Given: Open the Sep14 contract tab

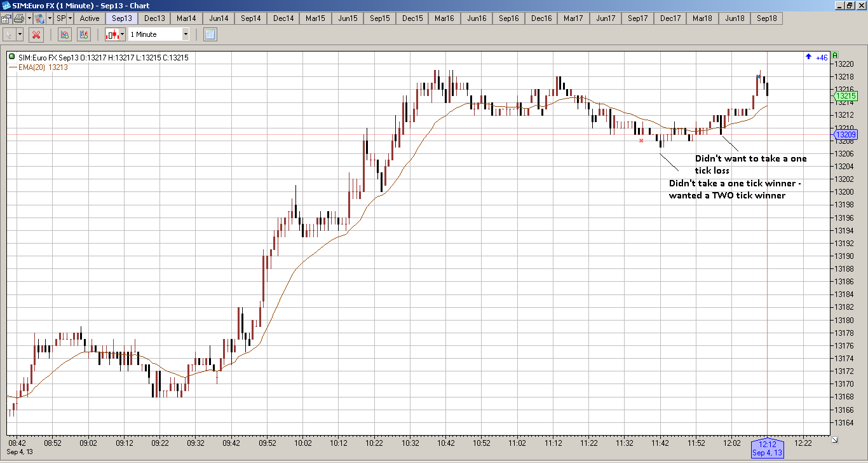Looking at the screenshot, I should tap(251, 18).
